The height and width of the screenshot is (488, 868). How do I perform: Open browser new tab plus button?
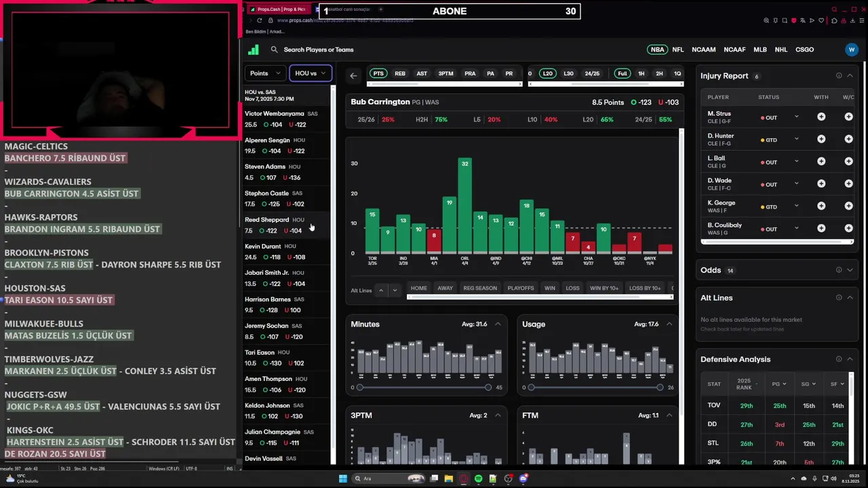coord(380,9)
